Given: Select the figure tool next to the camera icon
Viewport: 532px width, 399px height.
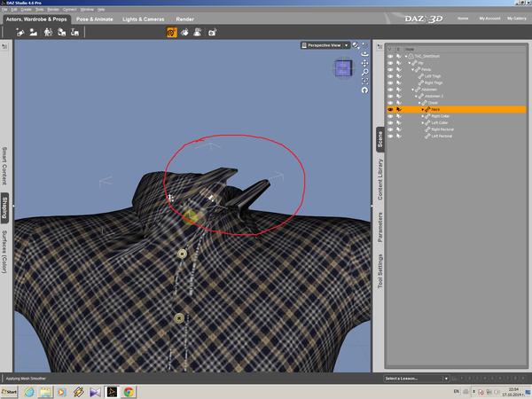Looking at the screenshot, I should pos(198,33).
